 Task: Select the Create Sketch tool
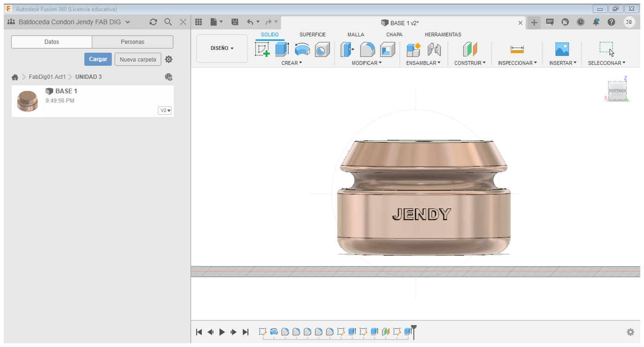(263, 49)
